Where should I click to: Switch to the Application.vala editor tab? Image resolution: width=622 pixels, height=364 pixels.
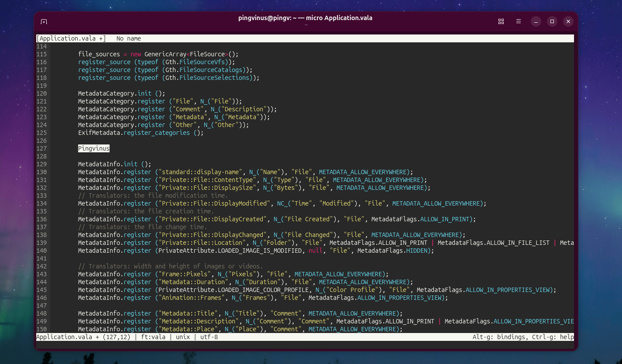(71, 38)
